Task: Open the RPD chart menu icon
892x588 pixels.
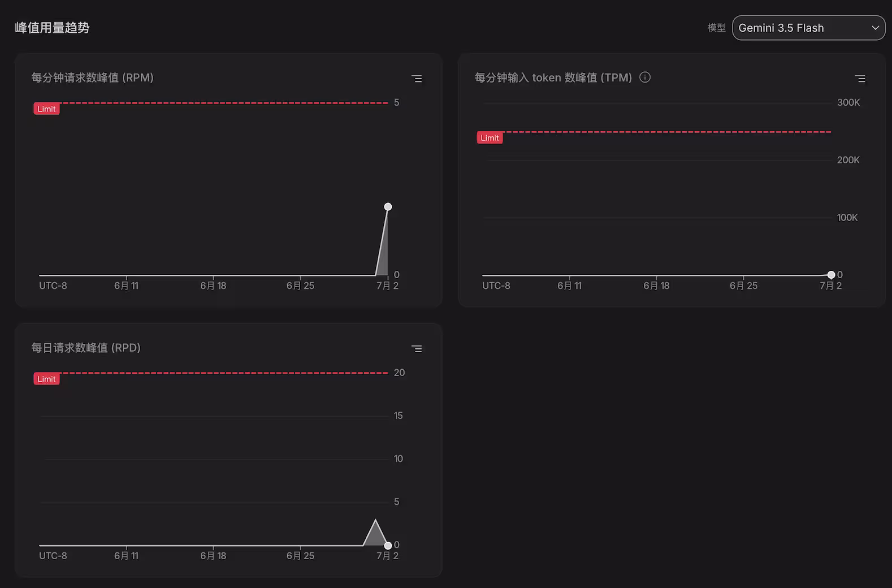Action: (417, 349)
